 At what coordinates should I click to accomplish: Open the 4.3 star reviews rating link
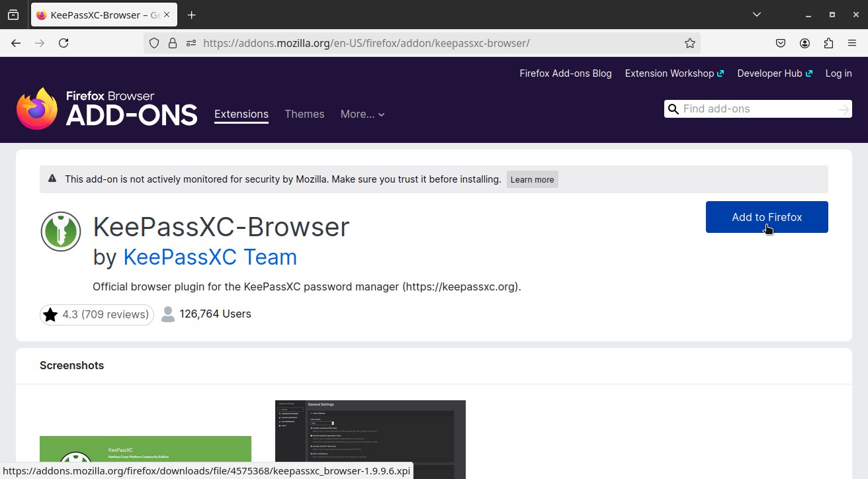tap(97, 314)
